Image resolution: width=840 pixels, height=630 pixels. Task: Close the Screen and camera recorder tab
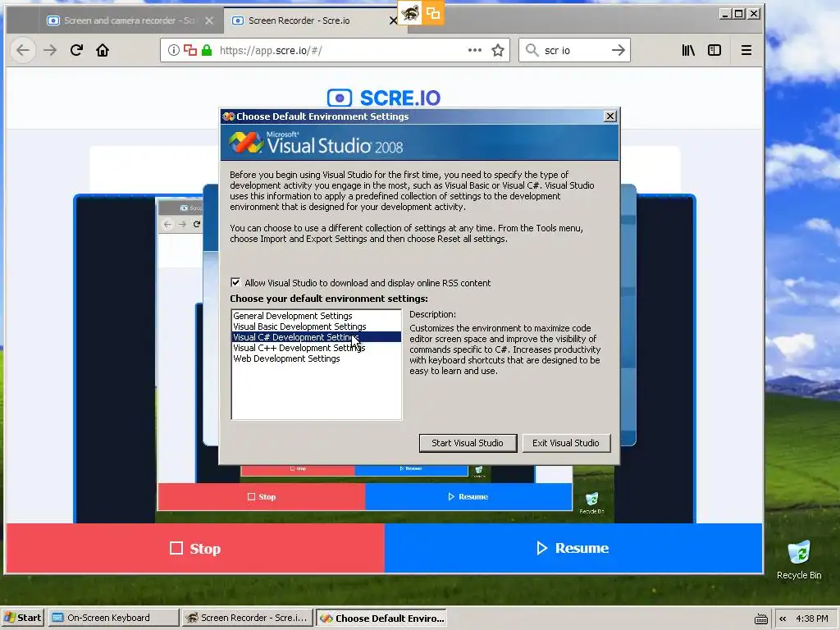tap(209, 21)
